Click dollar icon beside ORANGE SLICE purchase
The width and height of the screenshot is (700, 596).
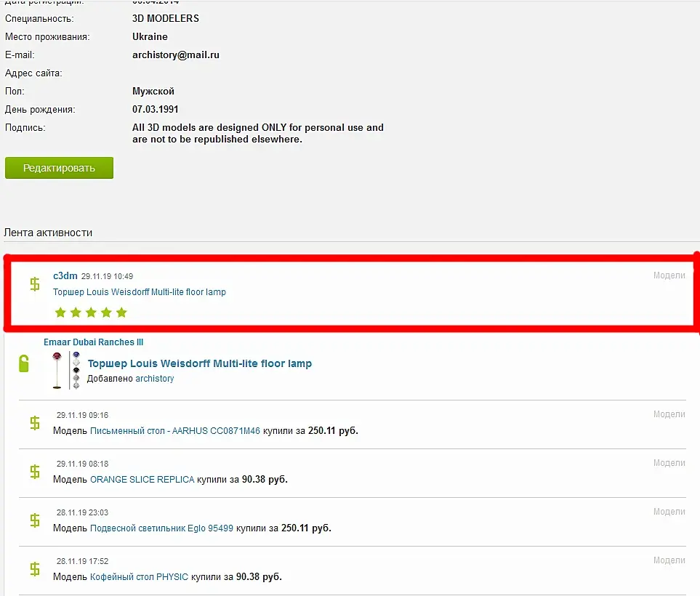35,472
